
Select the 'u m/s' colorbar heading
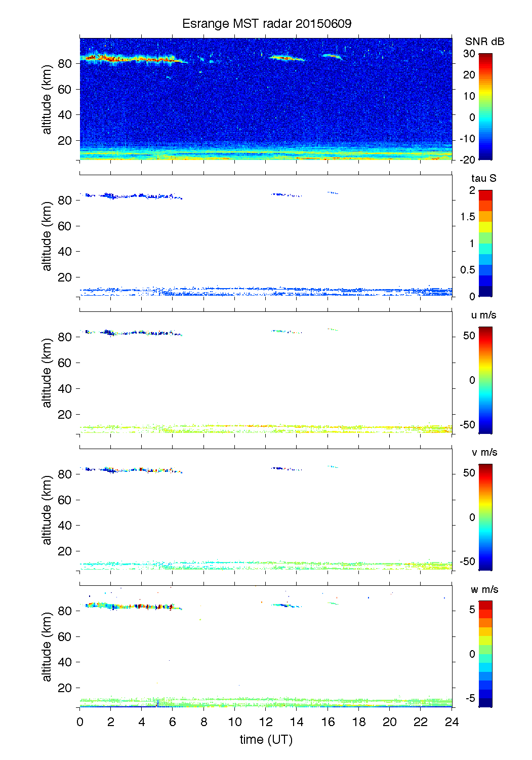click(483, 315)
